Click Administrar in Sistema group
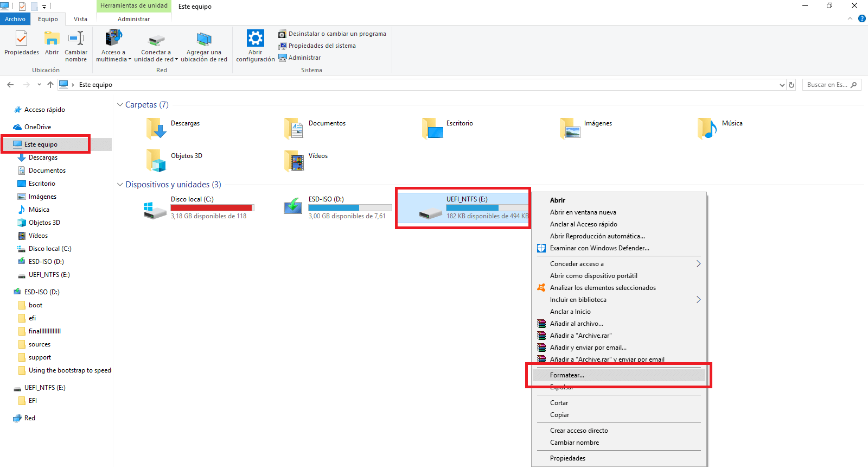The image size is (868, 467). coord(299,58)
